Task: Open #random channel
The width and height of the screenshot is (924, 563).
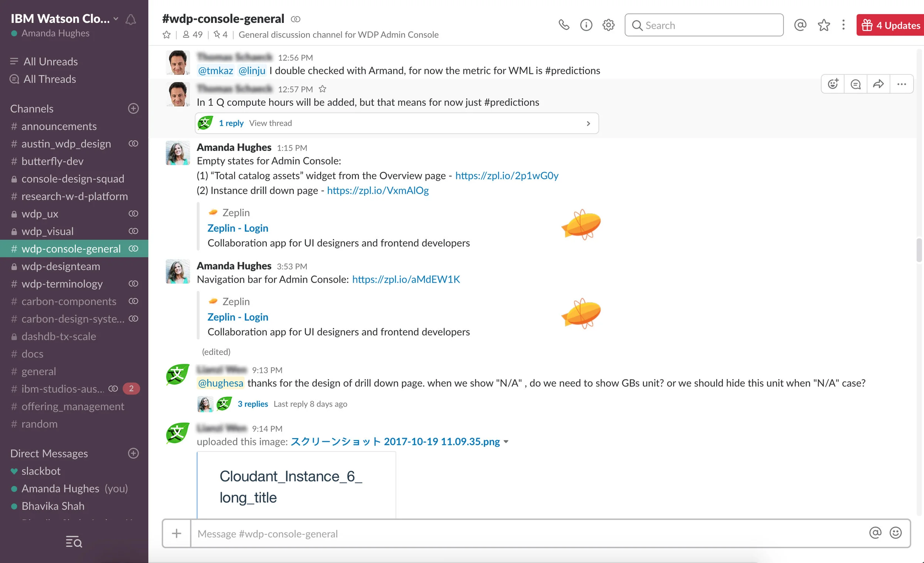Action: 74,424
